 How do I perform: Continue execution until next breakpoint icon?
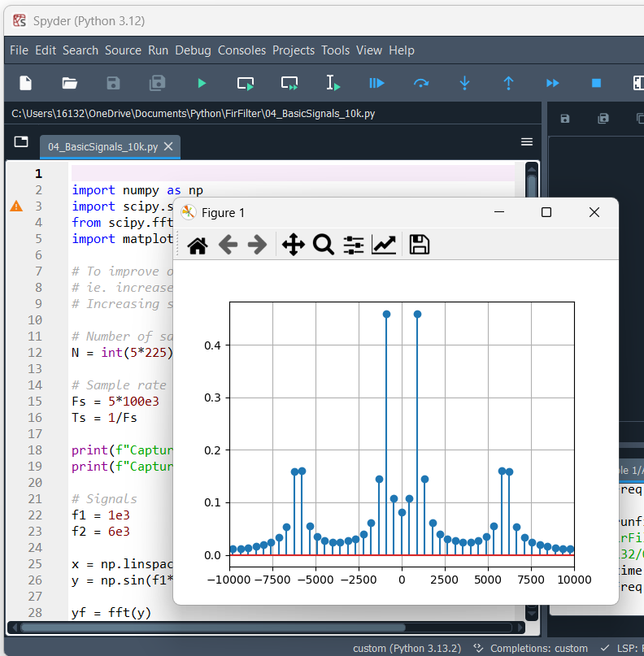[552, 83]
